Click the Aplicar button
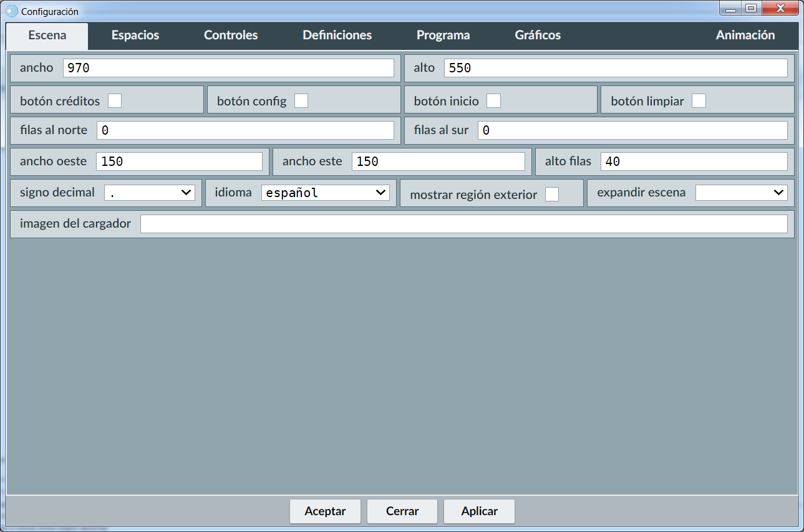This screenshot has height=532, width=804. pos(479,511)
